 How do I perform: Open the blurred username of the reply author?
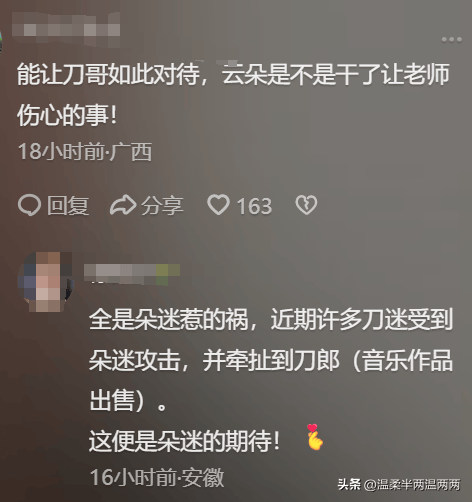point(132,274)
